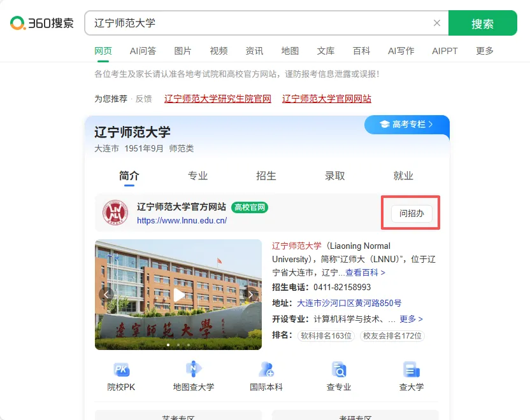The image size is (530, 420).
Task: Expand majors with 更多 > link
Action: click(x=411, y=319)
